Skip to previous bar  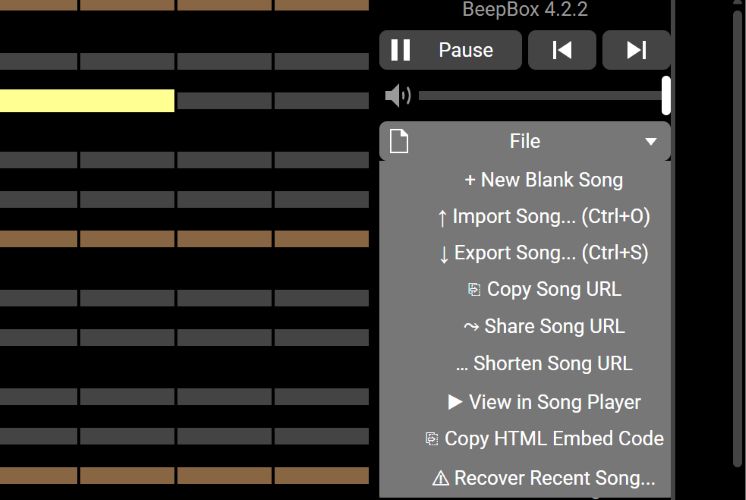(562, 50)
